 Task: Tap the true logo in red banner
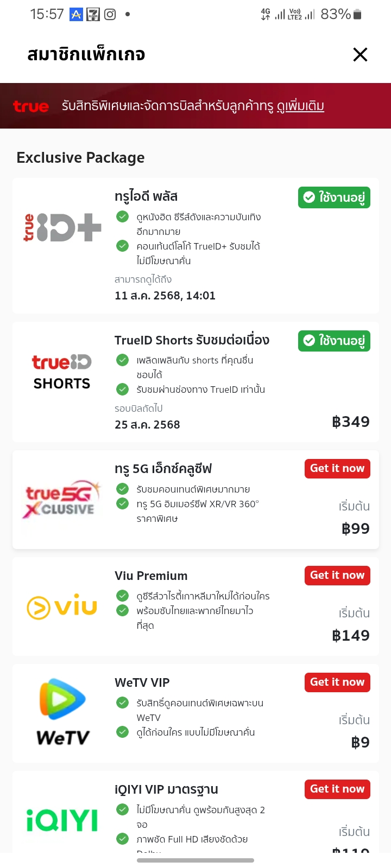(31, 106)
